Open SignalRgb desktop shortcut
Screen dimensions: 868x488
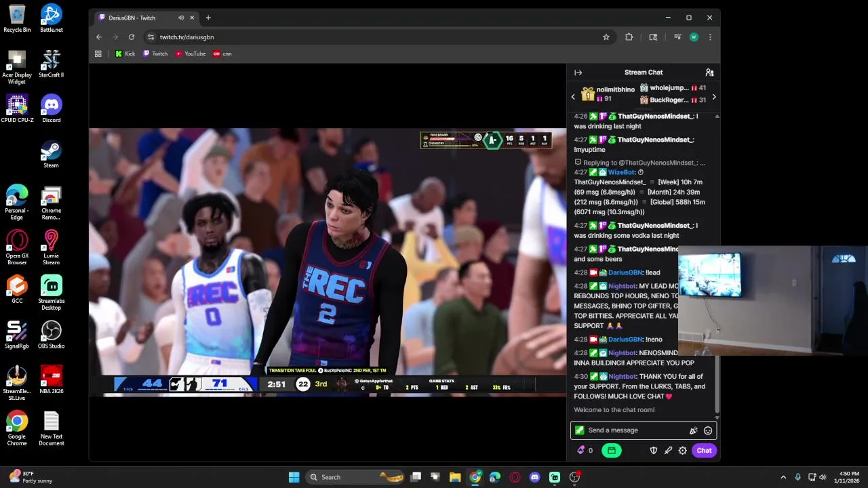[x=17, y=335]
